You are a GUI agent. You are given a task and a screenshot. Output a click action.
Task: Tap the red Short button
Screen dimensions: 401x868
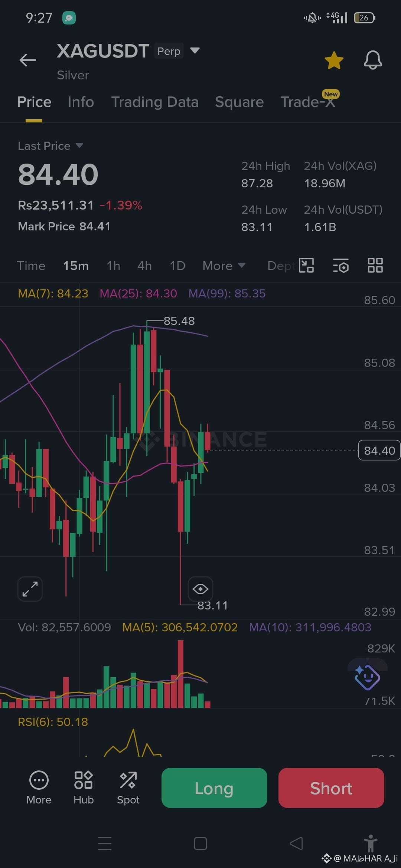tap(331, 788)
